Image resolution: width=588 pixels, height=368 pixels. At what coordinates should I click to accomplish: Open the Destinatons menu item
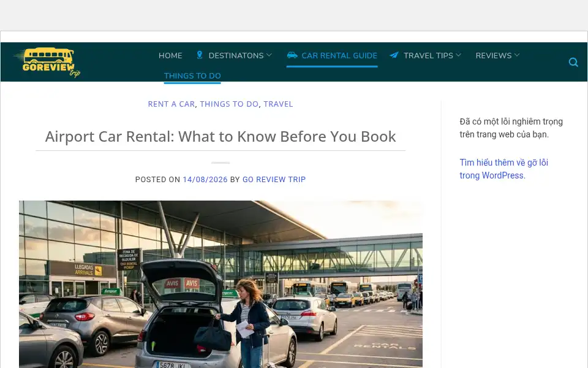[x=236, y=56]
